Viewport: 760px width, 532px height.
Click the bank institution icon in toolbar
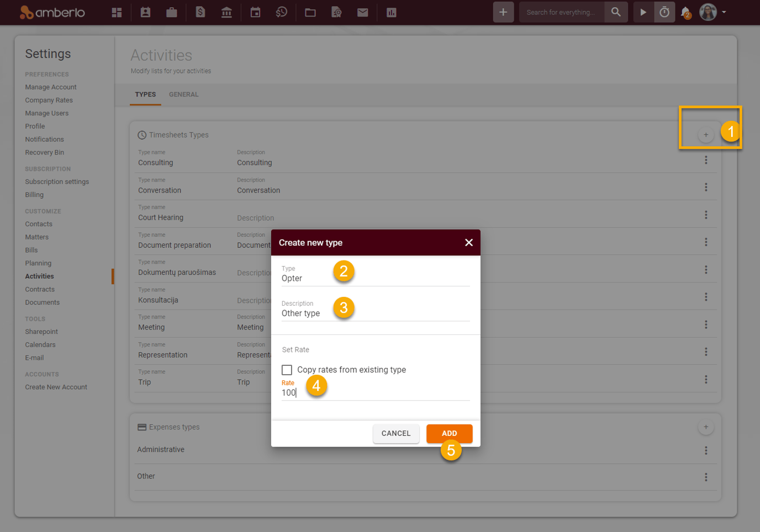point(226,12)
